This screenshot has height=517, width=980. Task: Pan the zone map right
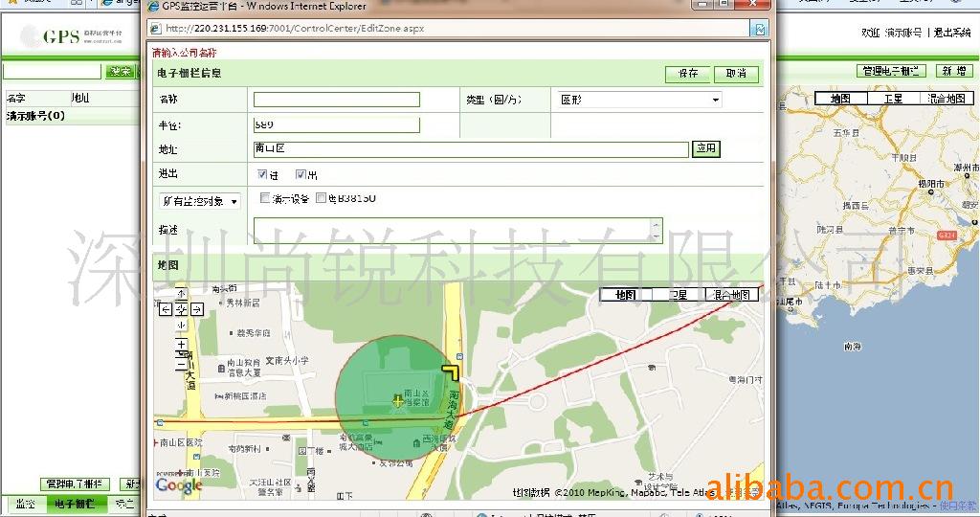pyautogui.click(x=196, y=309)
